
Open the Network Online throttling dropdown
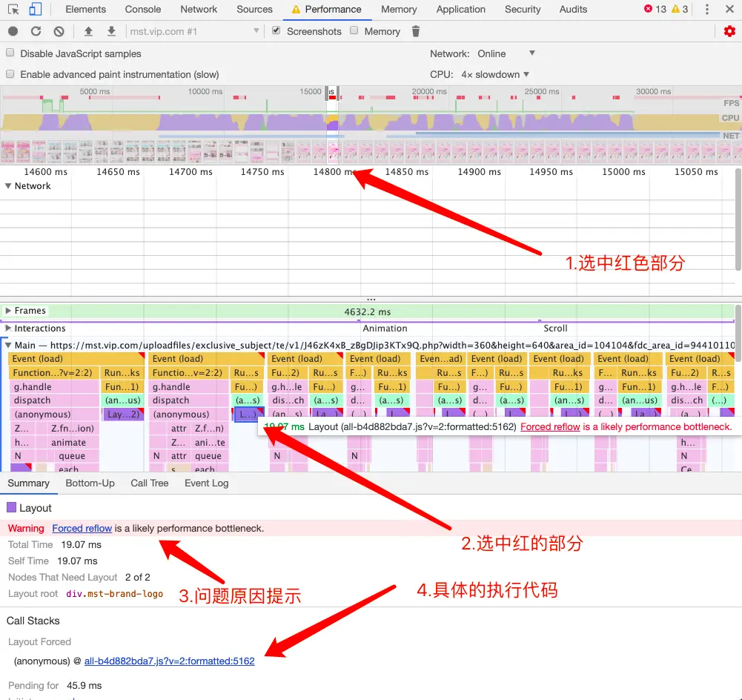(506, 53)
